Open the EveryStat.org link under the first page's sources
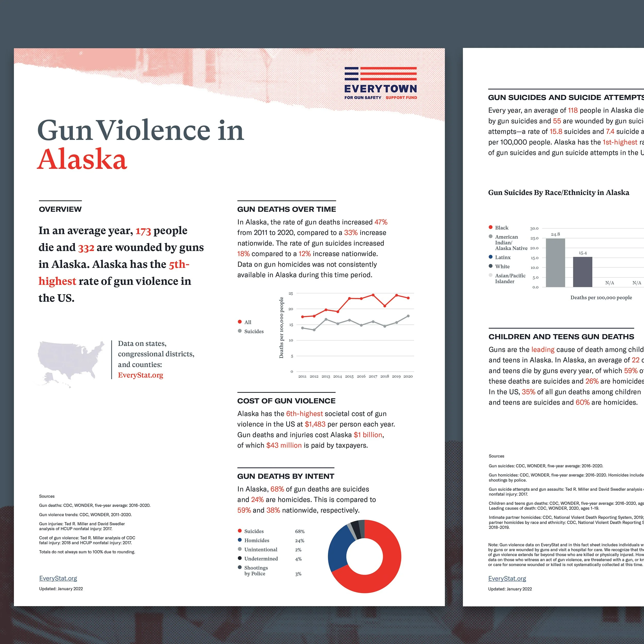The height and width of the screenshot is (644, 644). click(58, 578)
